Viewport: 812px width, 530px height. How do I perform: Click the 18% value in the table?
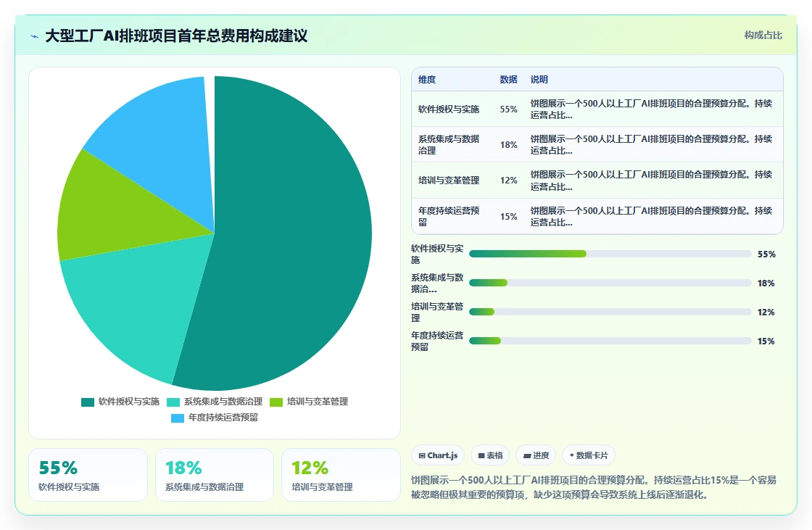point(508,144)
